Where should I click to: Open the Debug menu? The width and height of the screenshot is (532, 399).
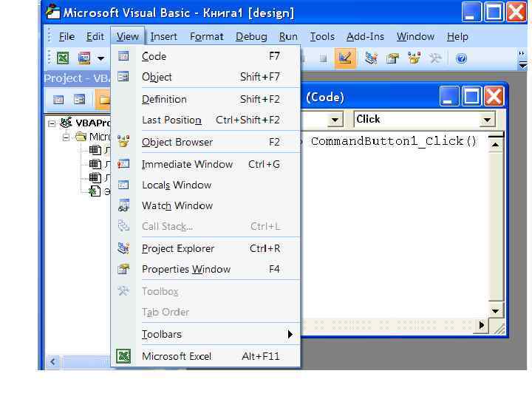251,37
